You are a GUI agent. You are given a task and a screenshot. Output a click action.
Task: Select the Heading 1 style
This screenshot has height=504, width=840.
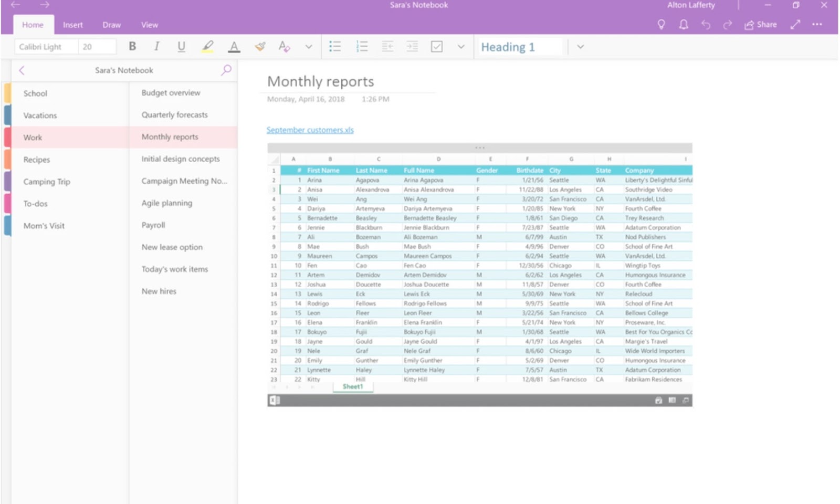click(520, 47)
